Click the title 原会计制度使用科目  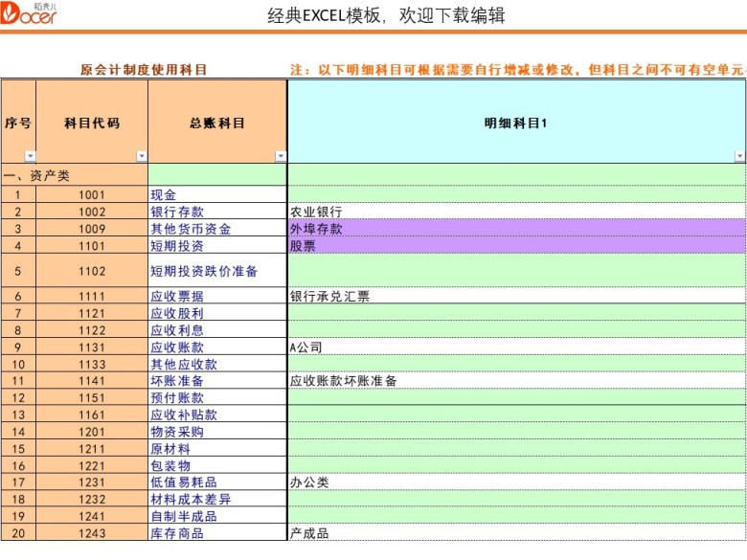tap(144, 70)
